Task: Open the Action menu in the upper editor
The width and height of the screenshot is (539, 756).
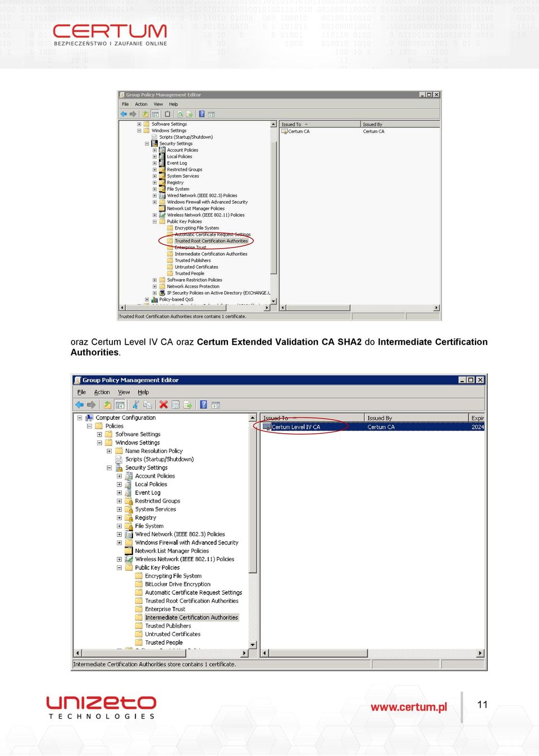Action: pyautogui.click(x=141, y=104)
